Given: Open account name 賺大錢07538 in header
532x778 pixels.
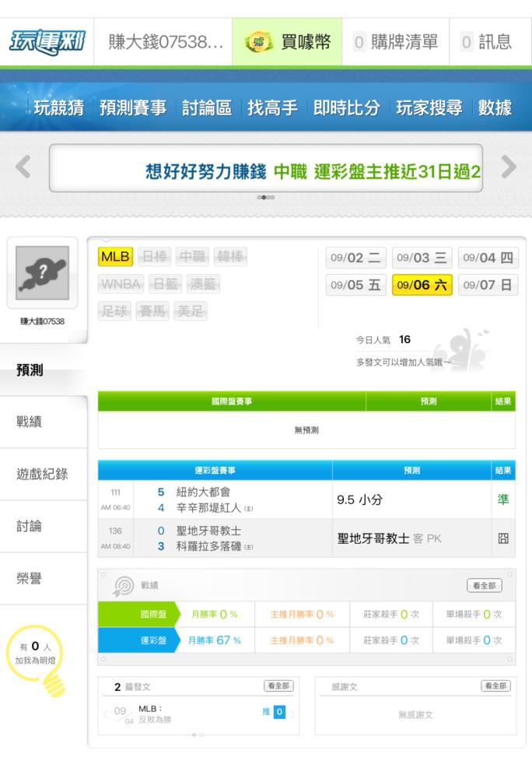Looking at the screenshot, I should pos(166,42).
